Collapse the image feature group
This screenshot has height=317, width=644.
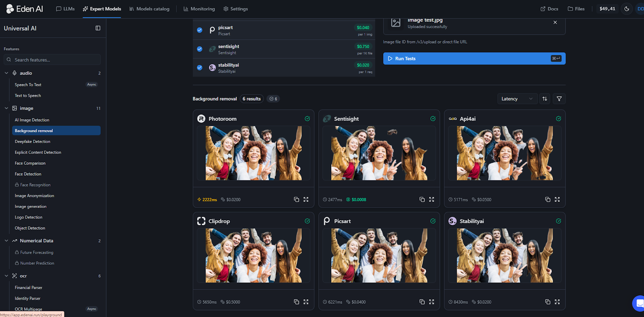pyautogui.click(x=6, y=108)
